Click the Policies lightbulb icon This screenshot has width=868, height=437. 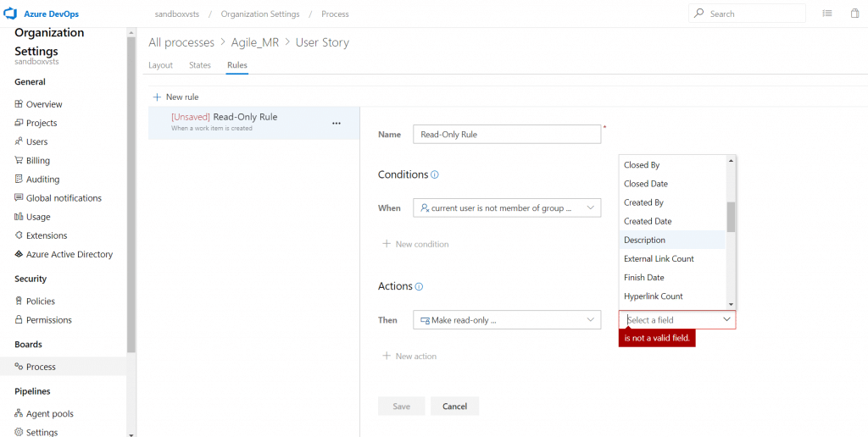click(x=19, y=301)
